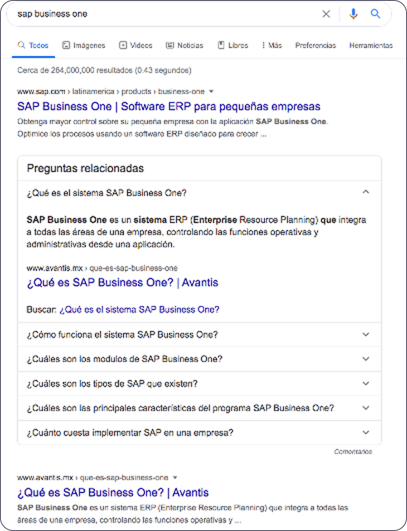Expand ¿Cuáles son los tipos de SAP que existen?

click(199, 384)
